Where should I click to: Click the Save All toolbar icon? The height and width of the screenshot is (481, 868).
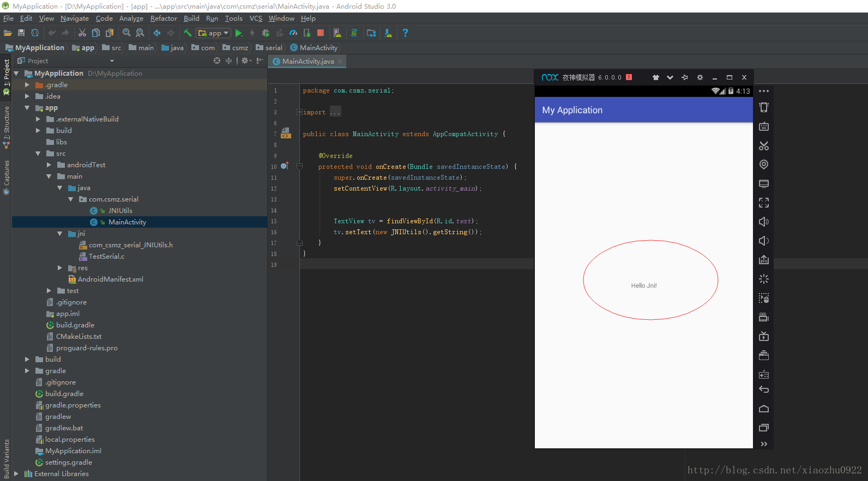pyautogui.click(x=21, y=33)
